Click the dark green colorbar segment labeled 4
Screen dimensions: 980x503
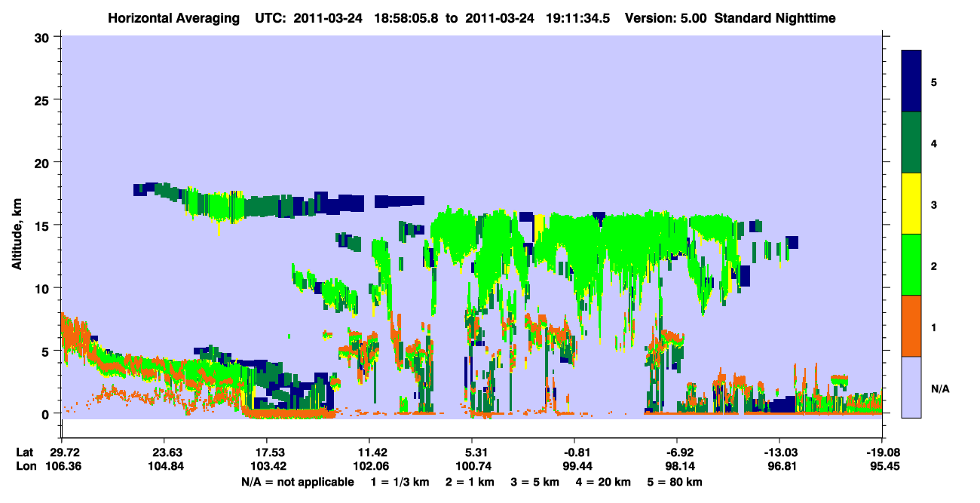[x=911, y=143]
